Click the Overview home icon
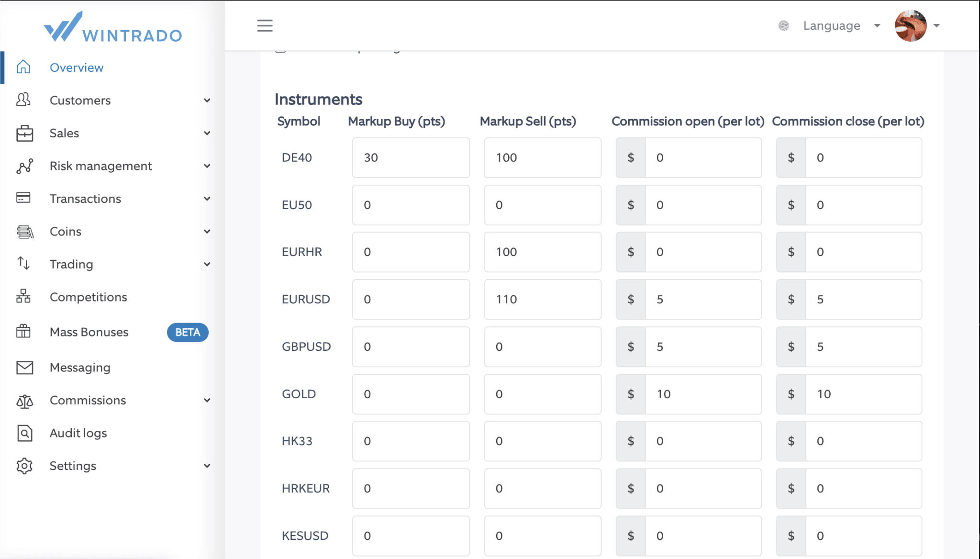 tap(23, 67)
